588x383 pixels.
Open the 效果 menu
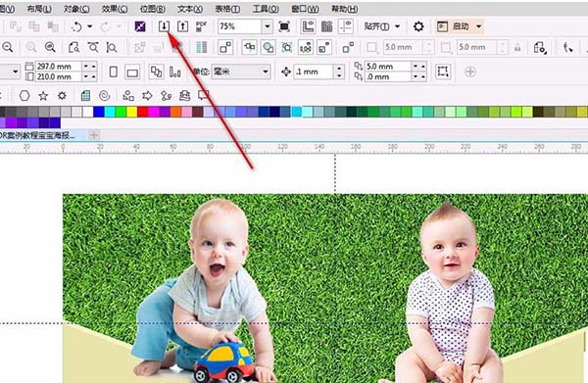coord(115,9)
